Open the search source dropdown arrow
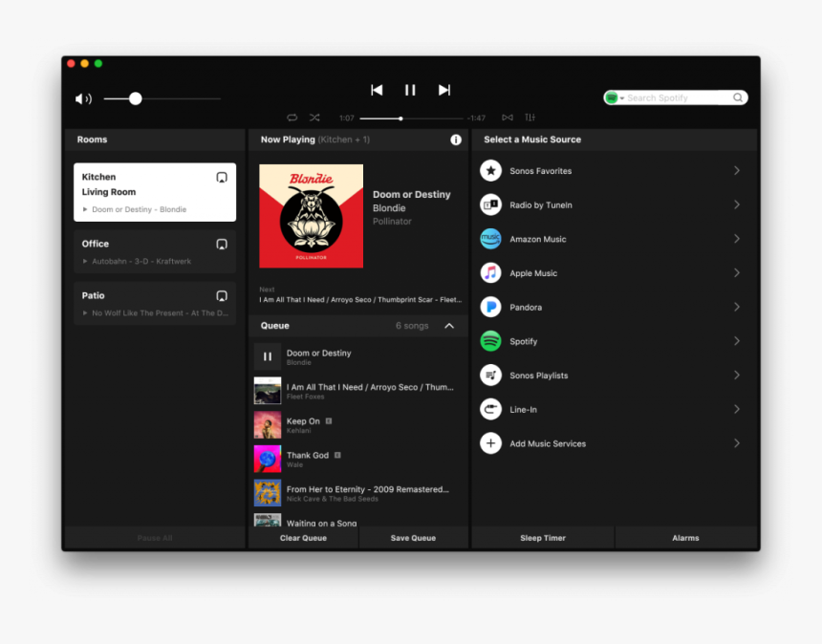This screenshot has width=822, height=644. [621, 98]
